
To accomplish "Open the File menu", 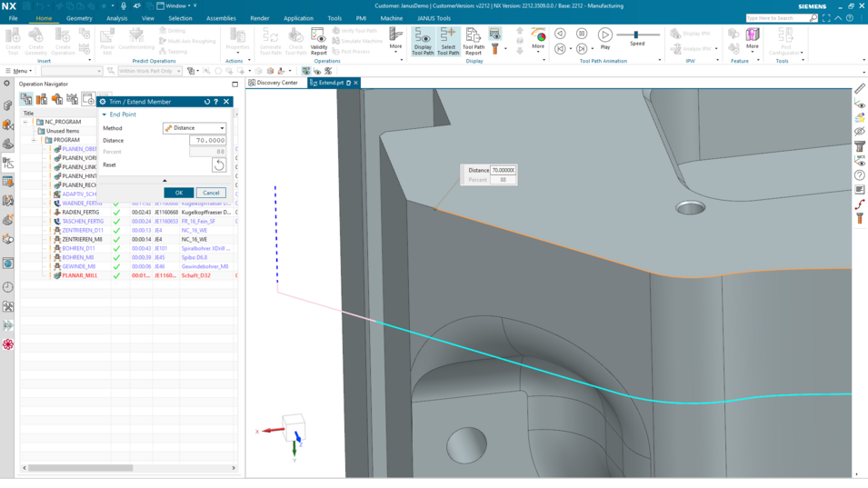I will pos(13,18).
